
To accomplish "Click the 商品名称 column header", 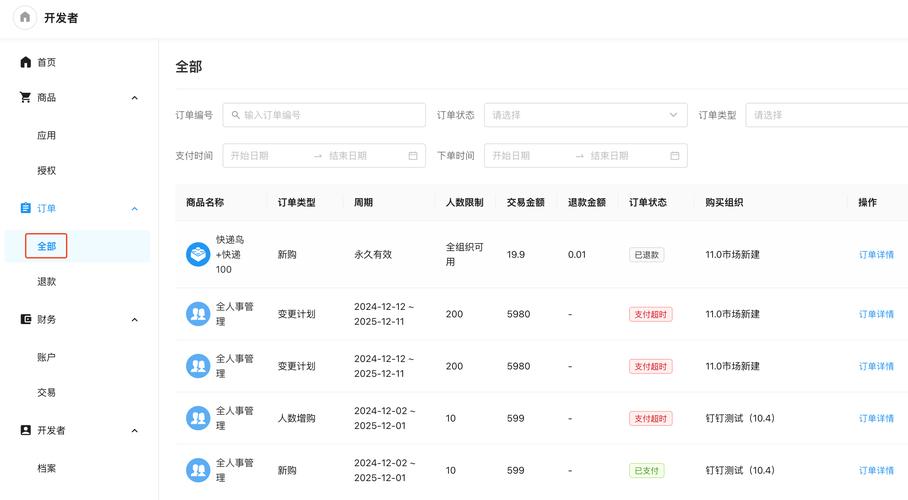I will [x=205, y=202].
